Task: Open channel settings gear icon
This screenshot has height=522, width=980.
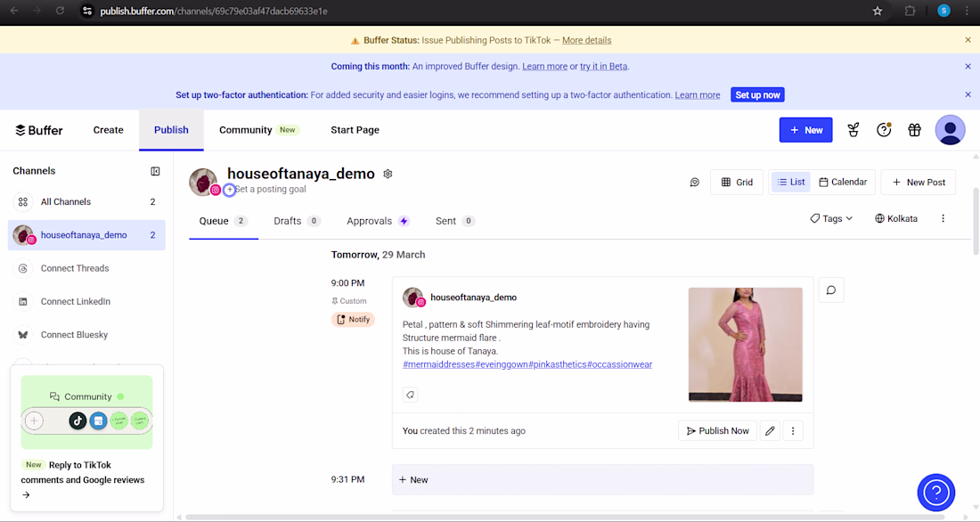Action: [388, 174]
